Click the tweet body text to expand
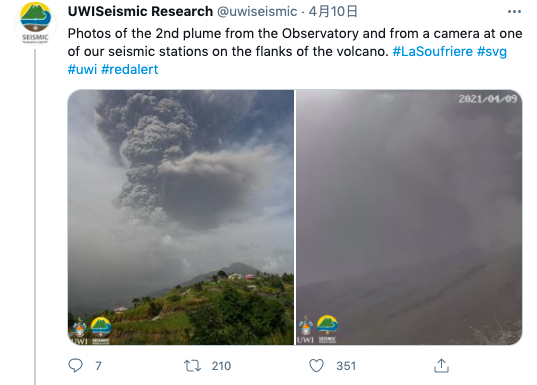 (x=295, y=51)
